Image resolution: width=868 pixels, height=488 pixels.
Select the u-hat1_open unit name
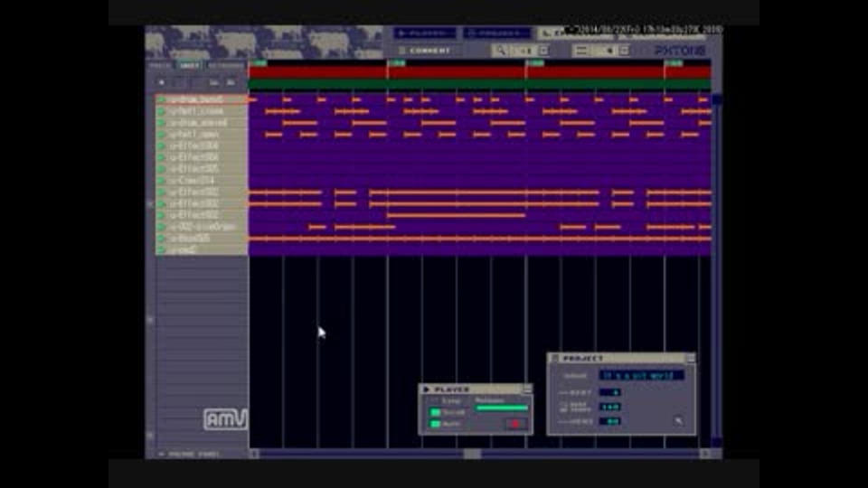(x=193, y=135)
